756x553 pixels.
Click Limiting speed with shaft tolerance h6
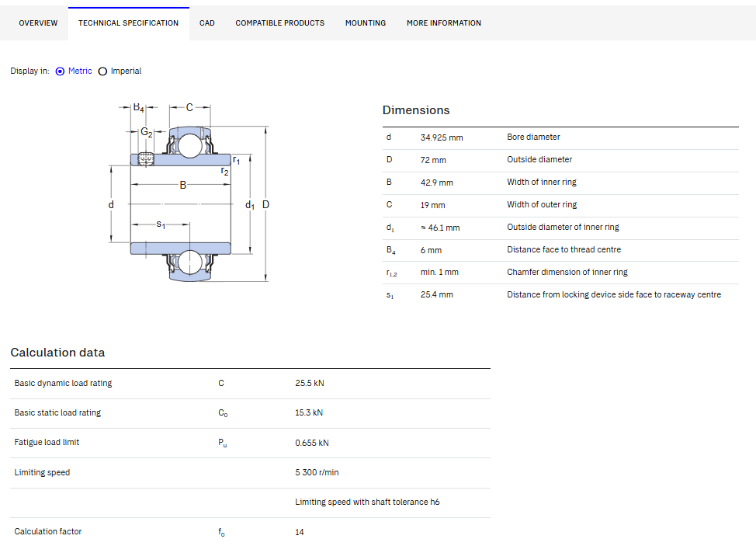point(367,502)
